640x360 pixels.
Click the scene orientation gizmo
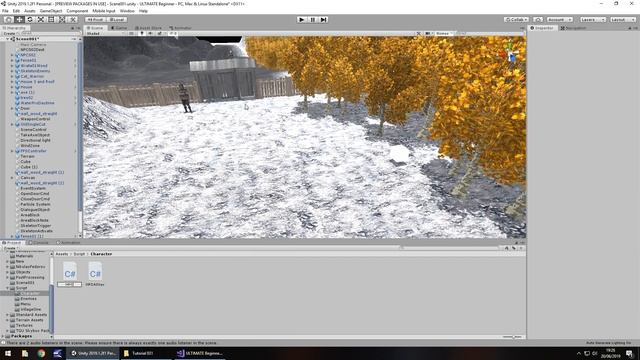pos(510,53)
